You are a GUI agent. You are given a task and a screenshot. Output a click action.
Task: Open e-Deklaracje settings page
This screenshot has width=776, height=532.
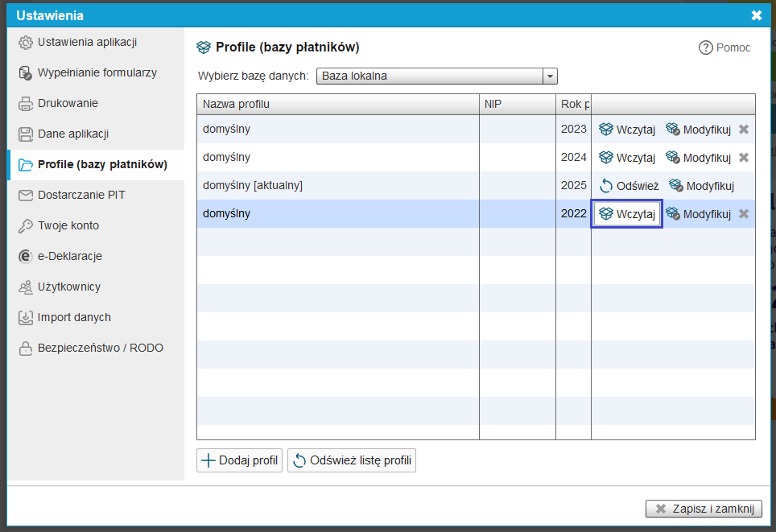69,256
